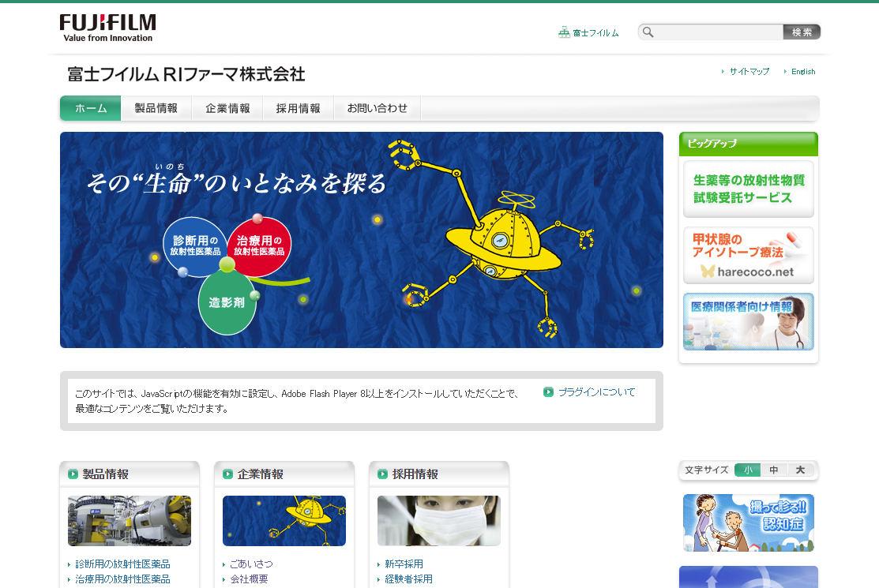Open the 経験者採用 link
879x588 pixels.
click(408, 579)
